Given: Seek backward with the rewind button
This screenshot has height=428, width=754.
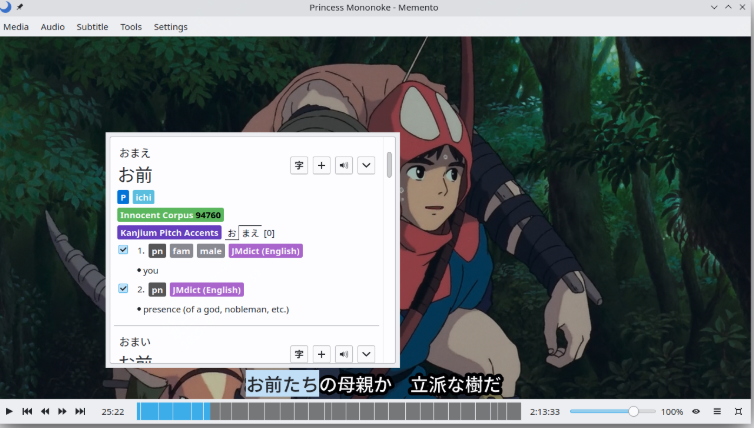Looking at the screenshot, I should (x=45, y=411).
